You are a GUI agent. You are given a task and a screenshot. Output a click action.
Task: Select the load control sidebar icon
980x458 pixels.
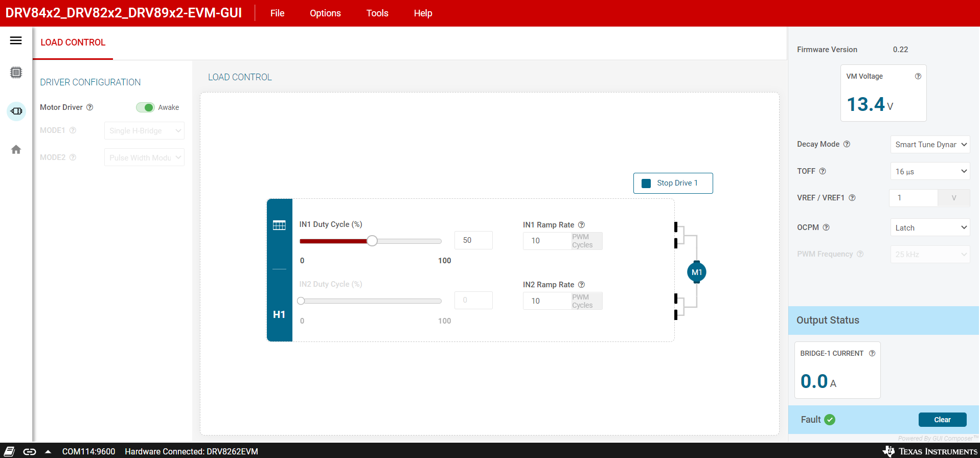(x=16, y=111)
